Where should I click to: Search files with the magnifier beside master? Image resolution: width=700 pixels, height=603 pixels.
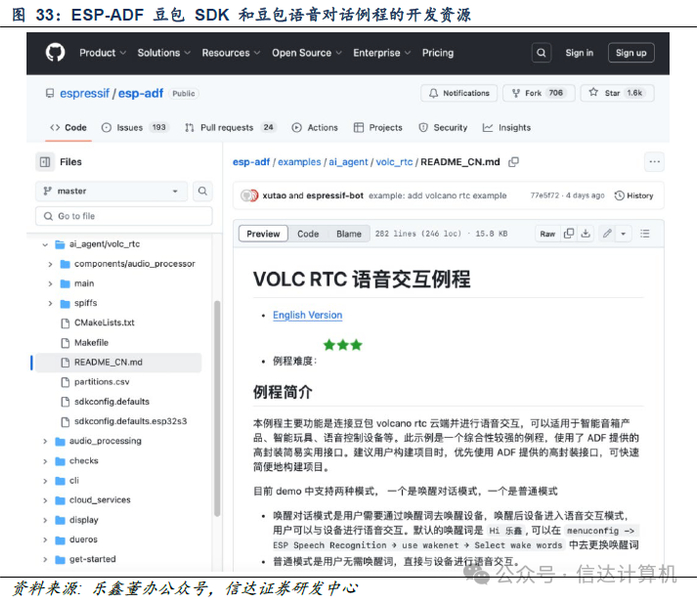203,191
